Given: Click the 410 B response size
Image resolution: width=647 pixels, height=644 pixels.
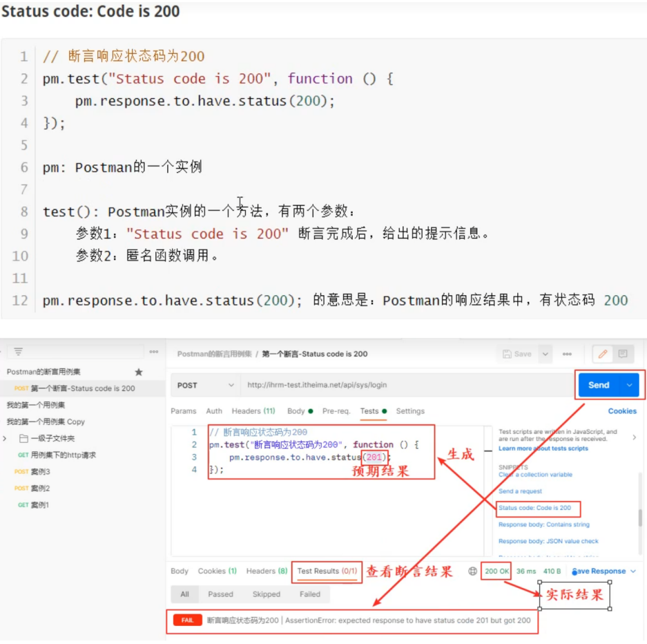Looking at the screenshot, I should click(x=552, y=571).
